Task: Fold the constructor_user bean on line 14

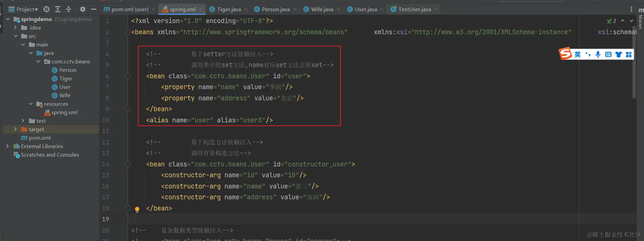Action: coord(128,164)
